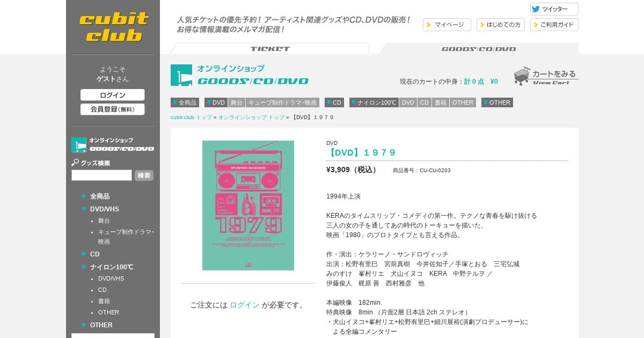
Task: Select DVD in top category bar
Action: coord(216,102)
